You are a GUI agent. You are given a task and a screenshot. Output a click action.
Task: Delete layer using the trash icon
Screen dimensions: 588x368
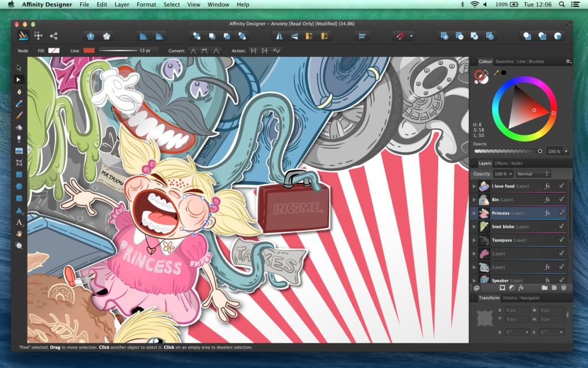[x=564, y=287]
